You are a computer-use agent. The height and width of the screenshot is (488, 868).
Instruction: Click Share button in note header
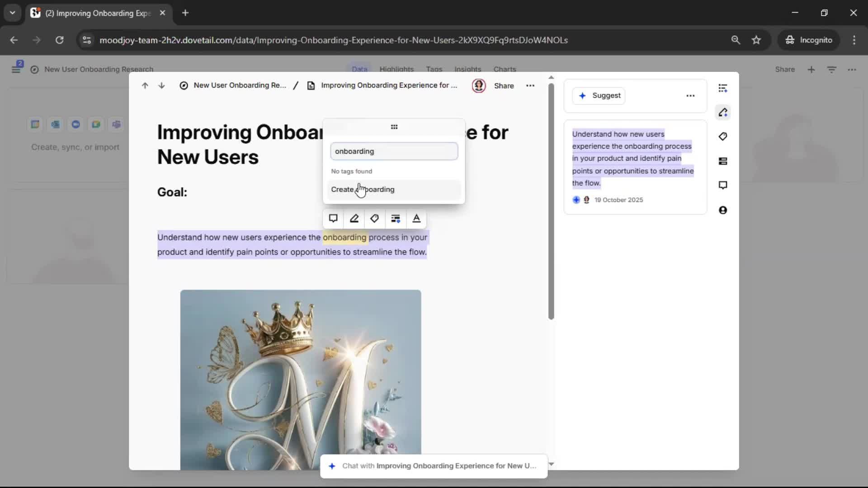(504, 86)
